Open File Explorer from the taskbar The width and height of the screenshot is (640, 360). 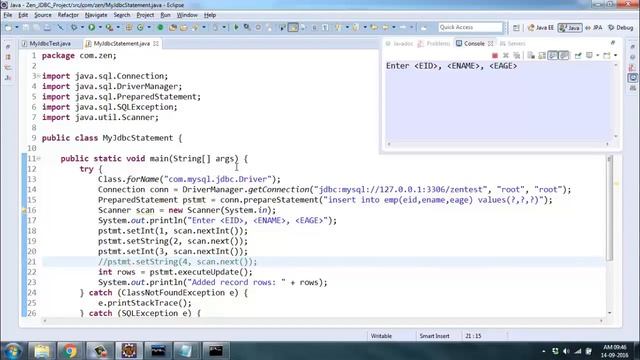42,351
